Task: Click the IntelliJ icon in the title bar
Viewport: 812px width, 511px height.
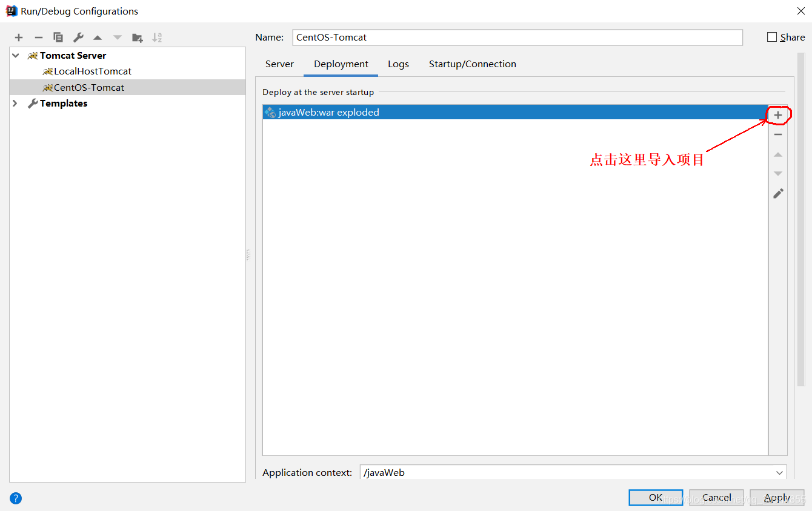Action: (x=12, y=11)
